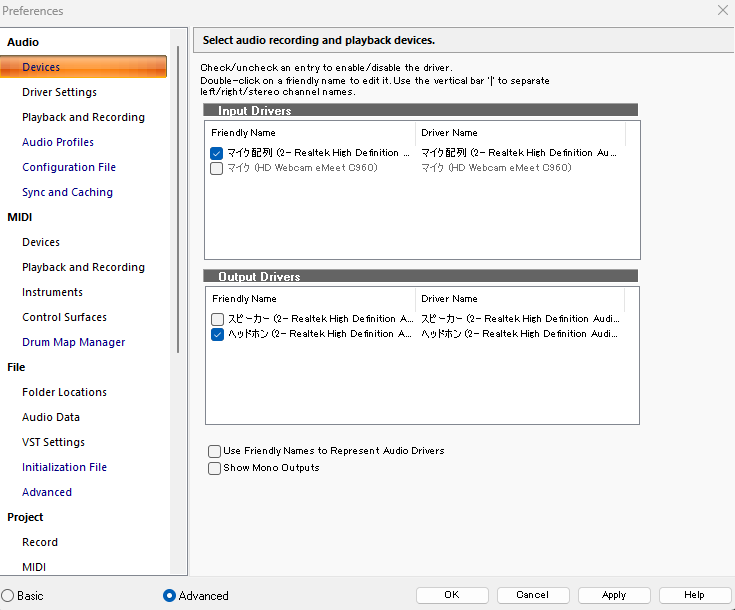Open Audio Profiles preferences page

click(58, 142)
